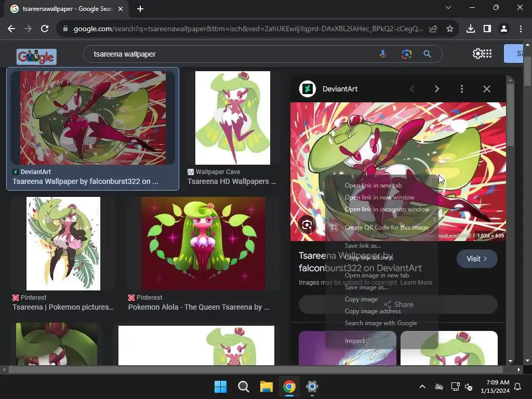Click the browser forward arrow
The width and height of the screenshot is (532, 399).
[28, 29]
